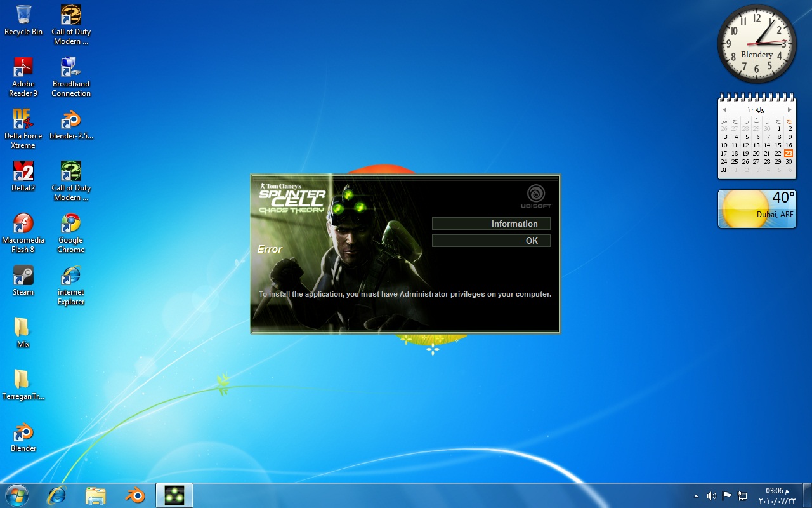Click the Ubisoft logo in the installer
This screenshot has height=508, width=812.
(x=536, y=196)
